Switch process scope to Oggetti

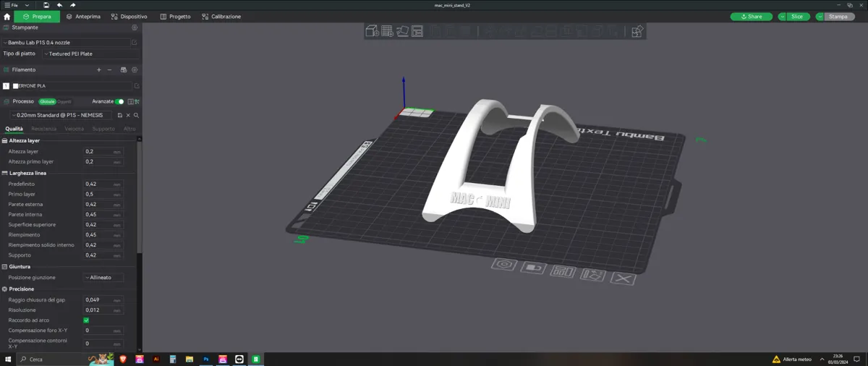click(x=64, y=102)
